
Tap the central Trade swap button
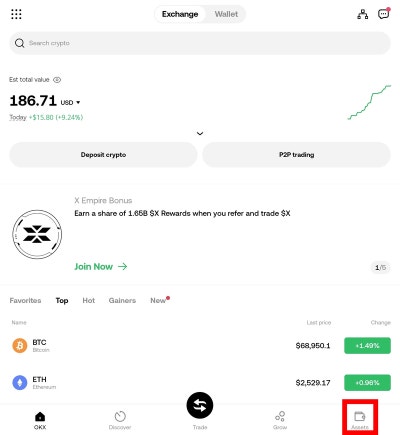(x=200, y=405)
